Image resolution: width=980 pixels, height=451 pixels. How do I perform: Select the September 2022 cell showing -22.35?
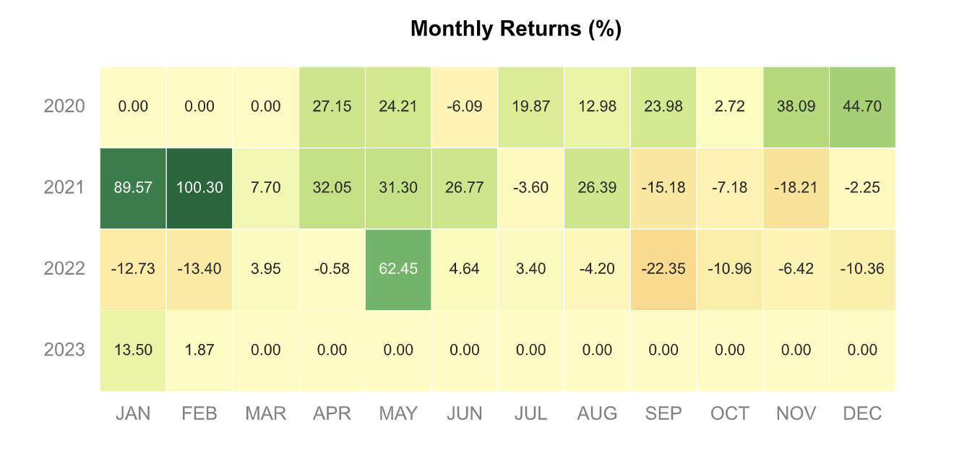click(x=663, y=269)
